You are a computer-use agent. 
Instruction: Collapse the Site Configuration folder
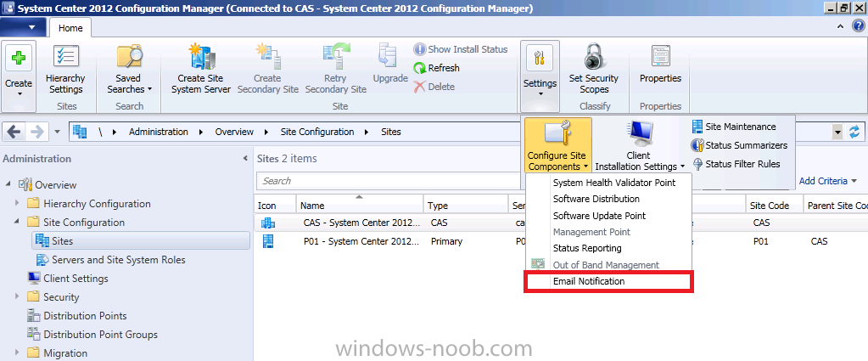pyautogui.click(x=17, y=223)
